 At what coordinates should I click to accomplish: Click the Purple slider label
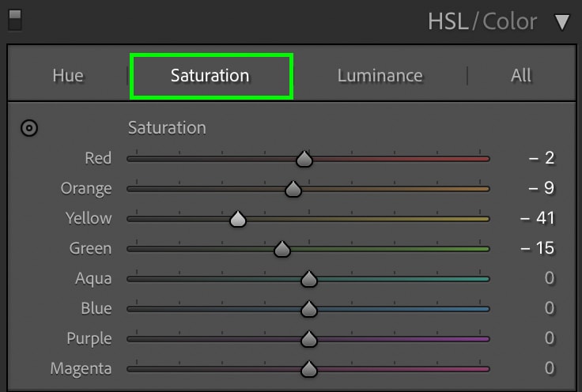click(x=89, y=339)
